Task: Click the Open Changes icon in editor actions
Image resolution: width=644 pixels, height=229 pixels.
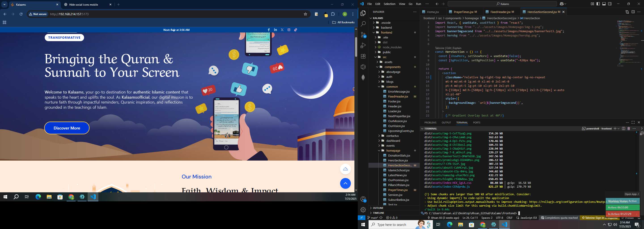Action: tap(627, 12)
